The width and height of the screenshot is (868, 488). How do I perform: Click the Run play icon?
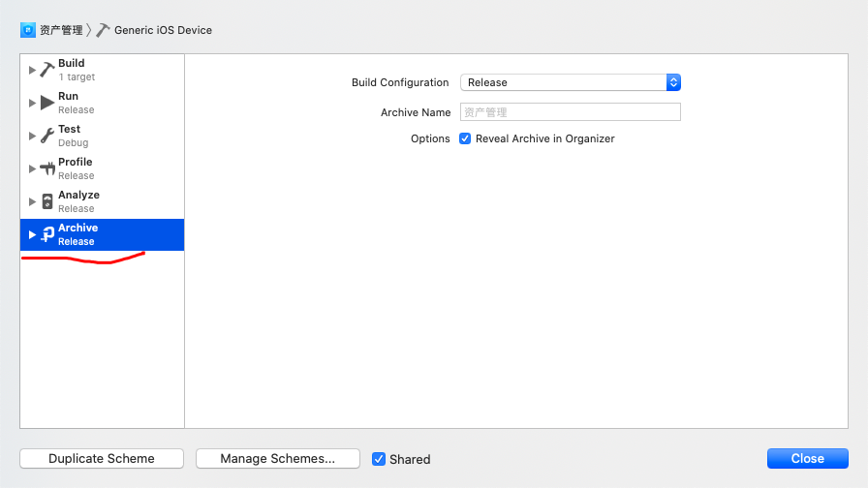[47, 103]
